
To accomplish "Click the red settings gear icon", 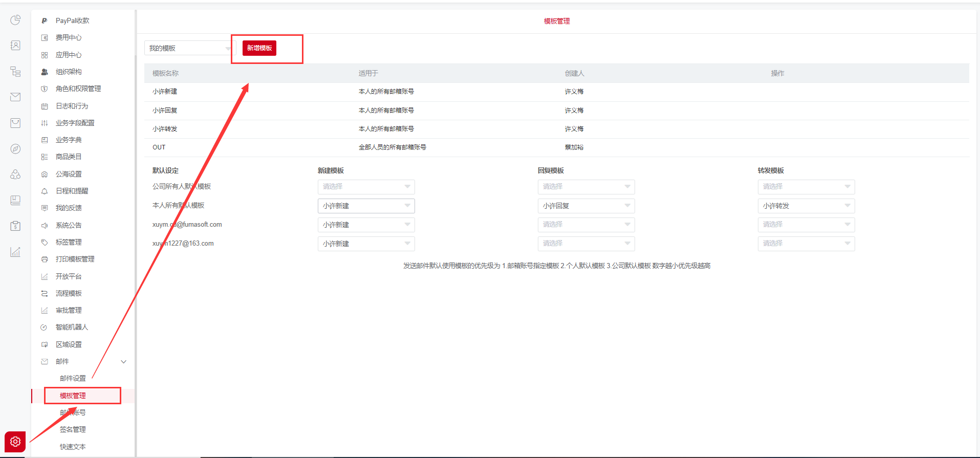I will click(15, 442).
